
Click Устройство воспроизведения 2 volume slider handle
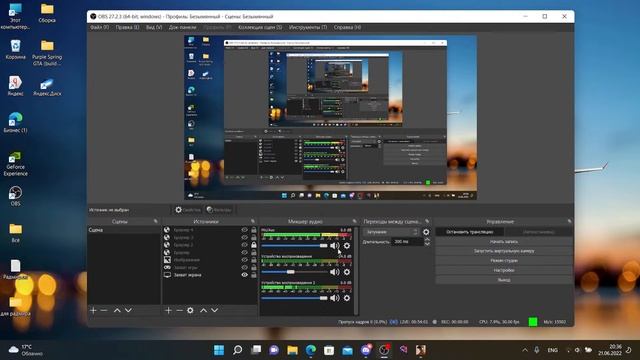(x=323, y=298)
